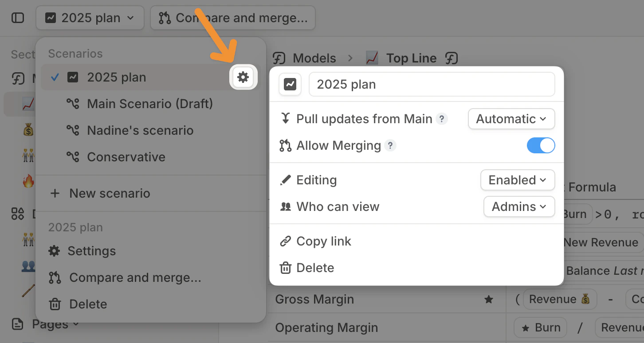Switch to the Conservative scenario

coord(126,157)
